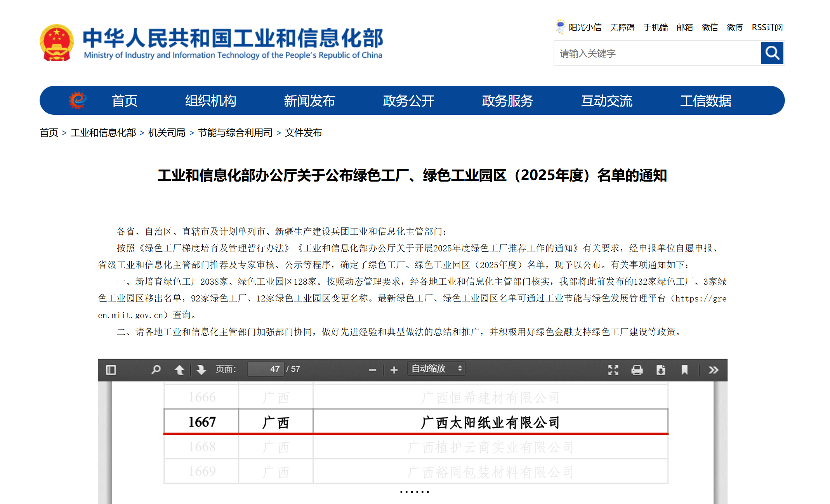
Task: Toggle the PDF viewer sidebar
Action: point(111,370)
